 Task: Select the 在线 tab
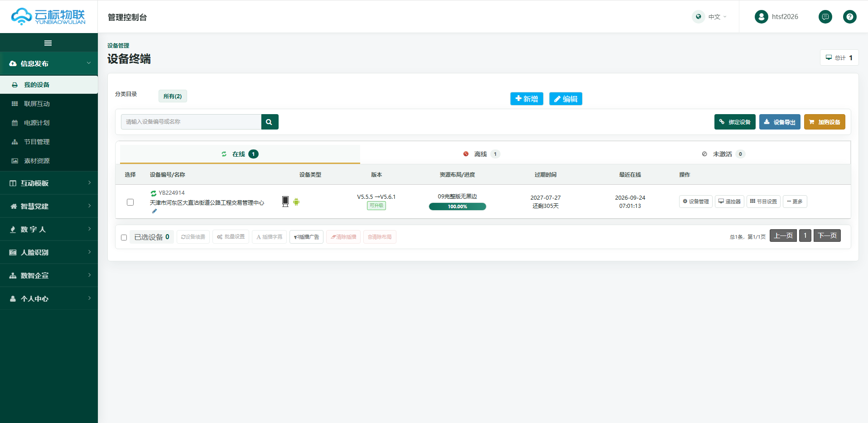[x=240, y=154]
